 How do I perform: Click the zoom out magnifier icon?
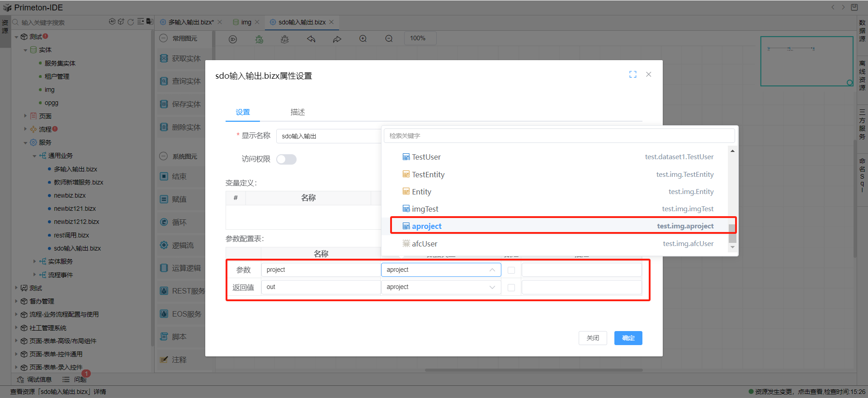[389, 39]
